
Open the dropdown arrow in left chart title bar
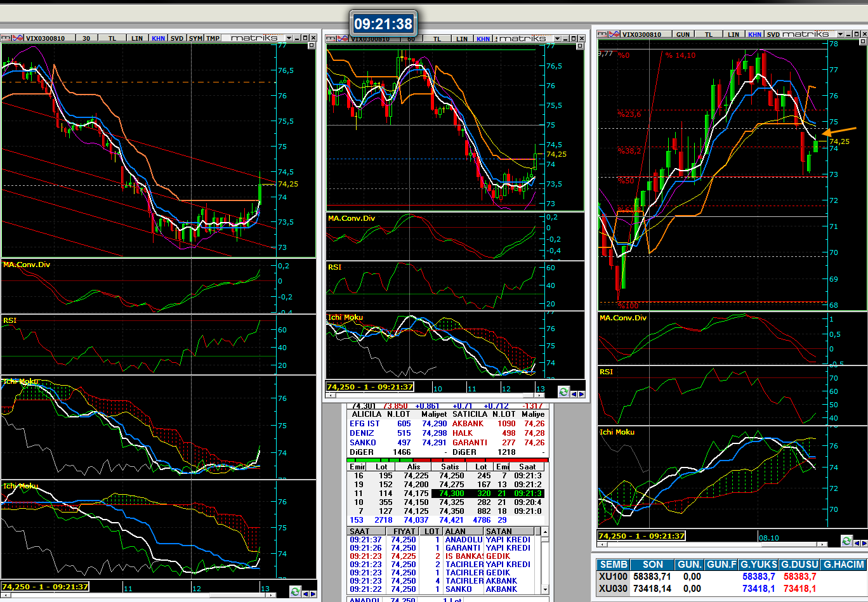[x=289, y=38]
